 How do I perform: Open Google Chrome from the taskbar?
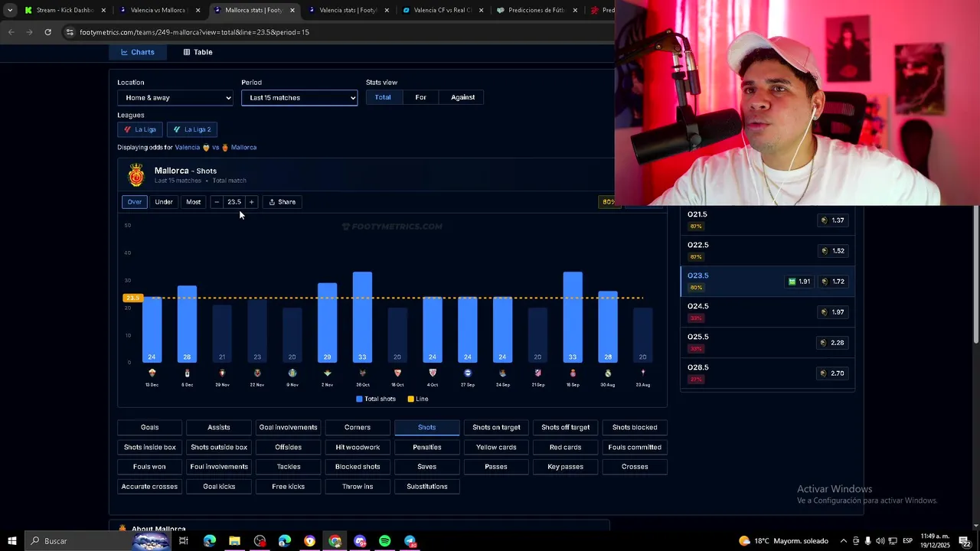pos(335,541)
